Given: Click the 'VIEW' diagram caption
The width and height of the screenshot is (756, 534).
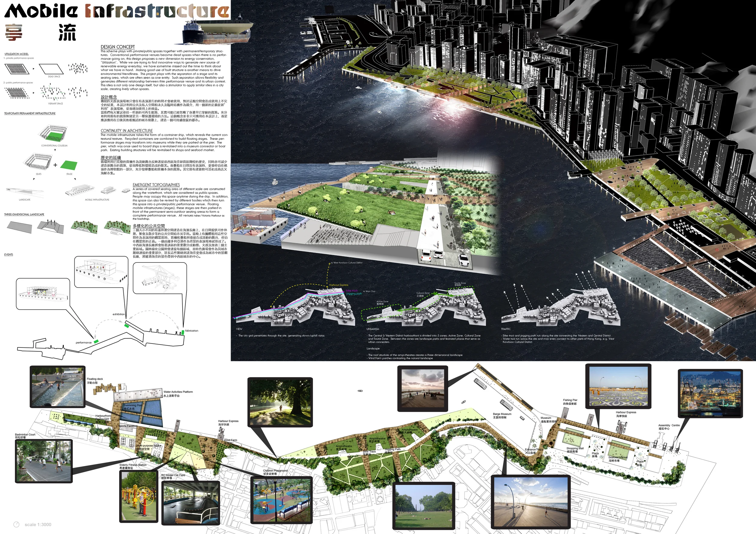Looking at the screenshot, I should pyautogui.click(x=239, y=329).
